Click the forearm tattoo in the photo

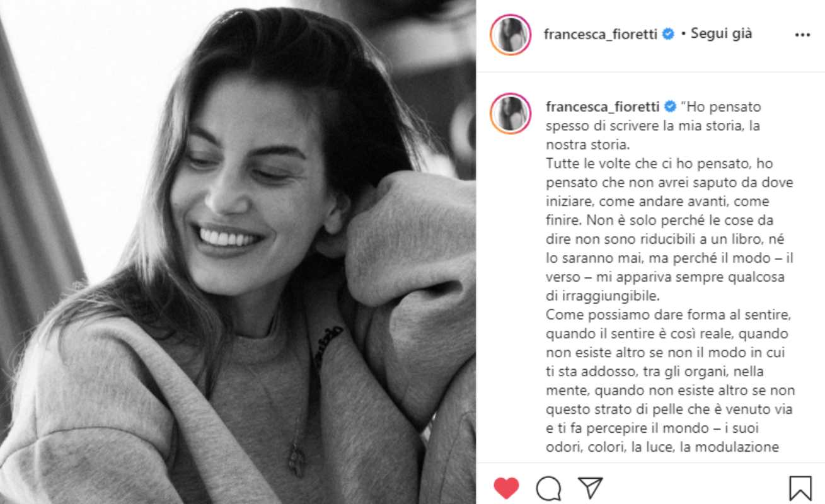328,345
